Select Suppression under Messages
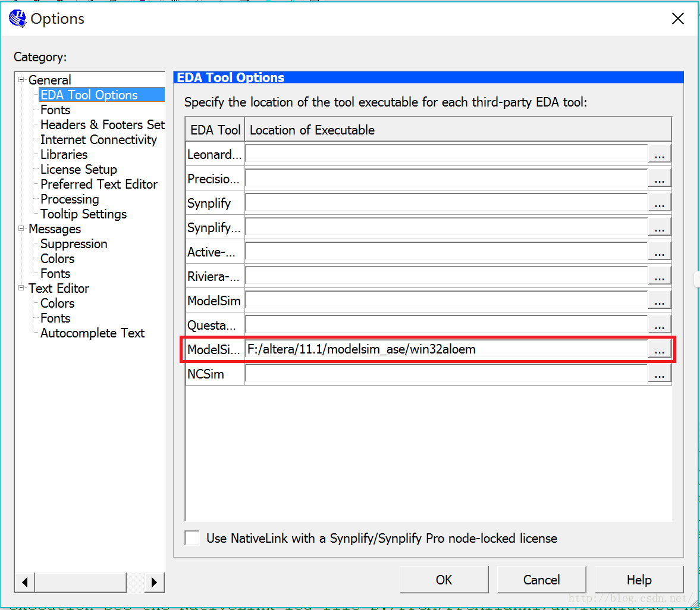Viewport: 700px width, 610px height. [x=74, y=244]
